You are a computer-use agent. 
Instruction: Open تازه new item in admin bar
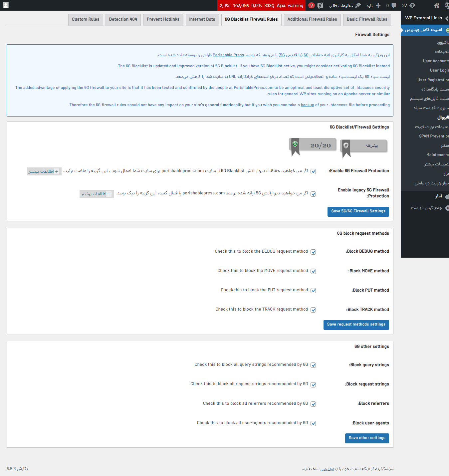[x=374, y=5]
